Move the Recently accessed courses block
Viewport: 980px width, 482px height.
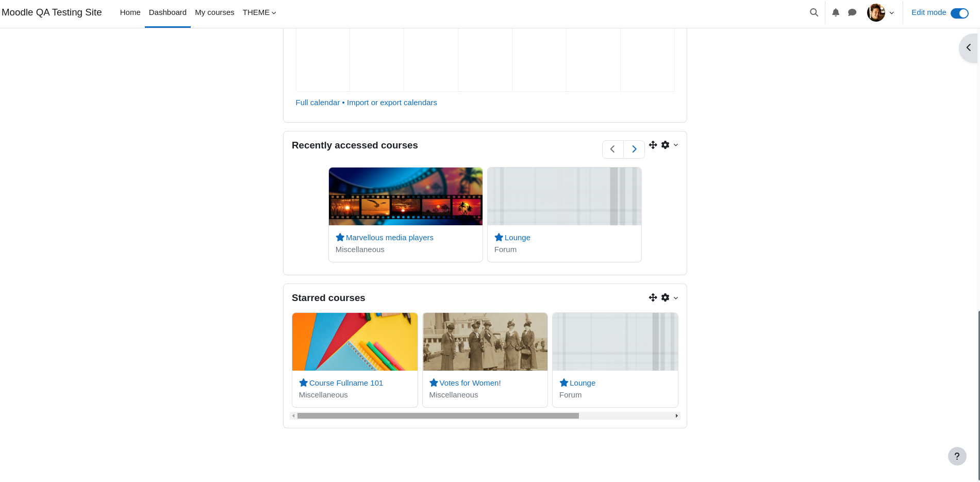coord(653,145)
